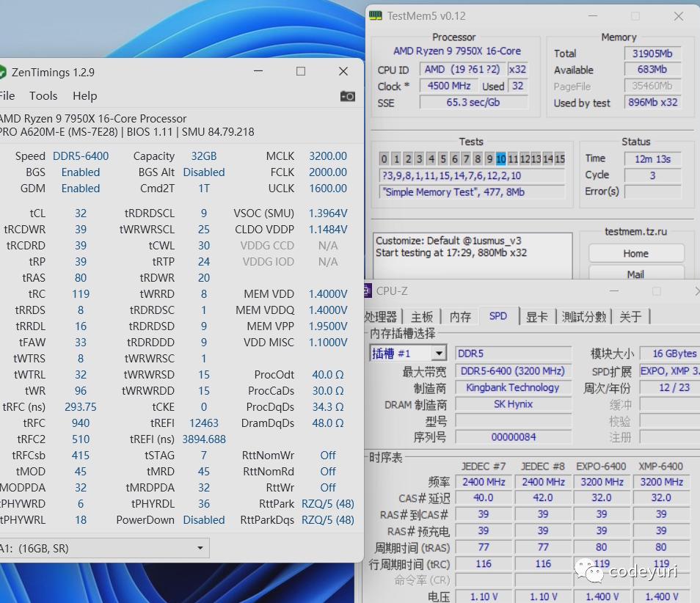Click the FCLK value 2000.00
Screen dimensions: 700x603
(328, 172)
